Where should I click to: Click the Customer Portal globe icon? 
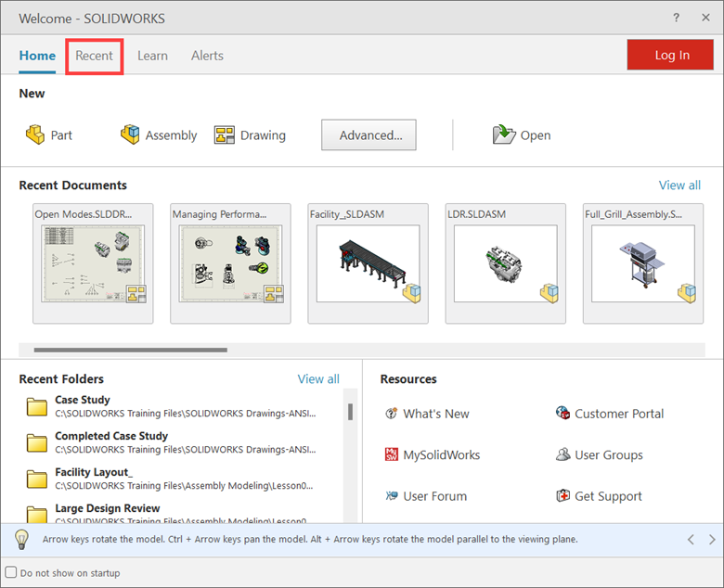click(x=562, y=413)
